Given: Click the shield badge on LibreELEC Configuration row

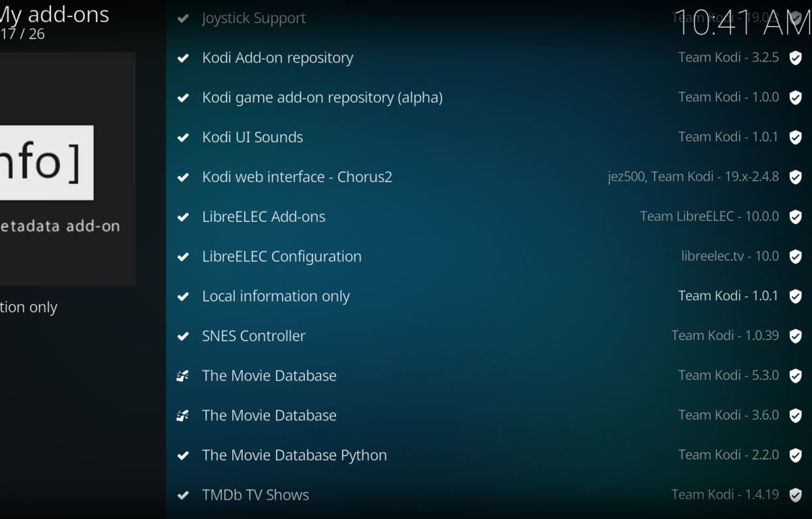Looking at the screenshot, I should point(795,257).
